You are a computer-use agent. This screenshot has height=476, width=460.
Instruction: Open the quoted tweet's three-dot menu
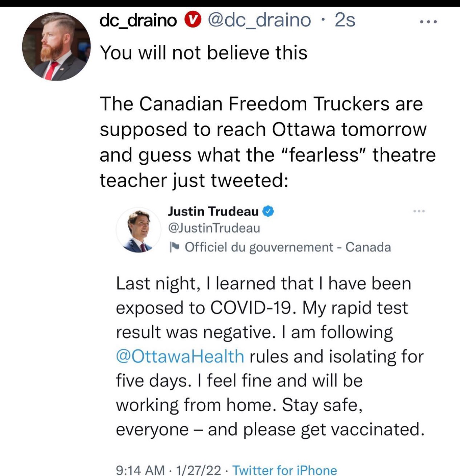[418, 211]
